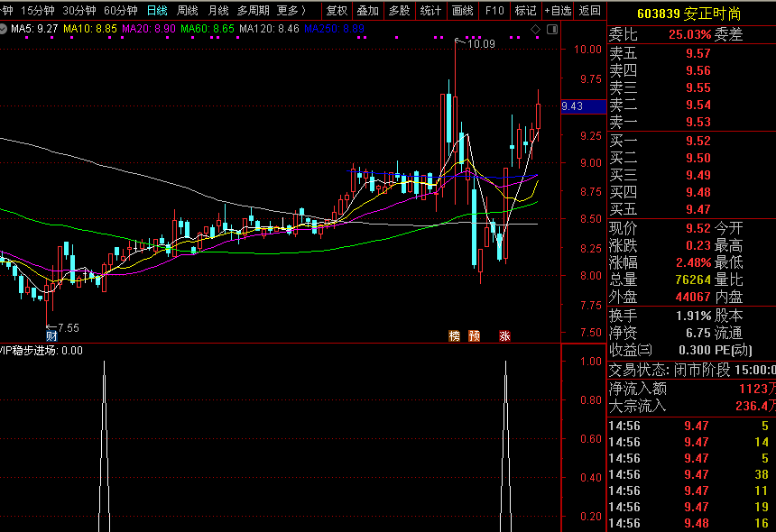Switch to 15分钟 period

pyautogui.click(x=38, y=11)
